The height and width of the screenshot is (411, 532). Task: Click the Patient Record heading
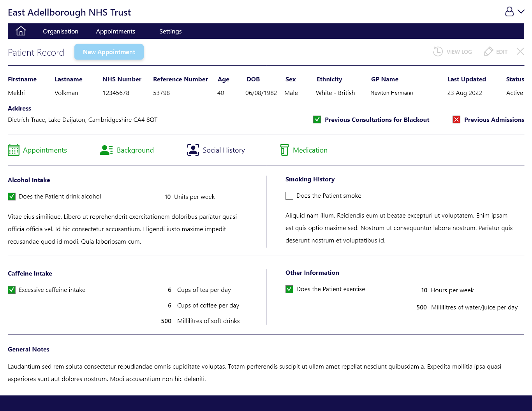36,53
